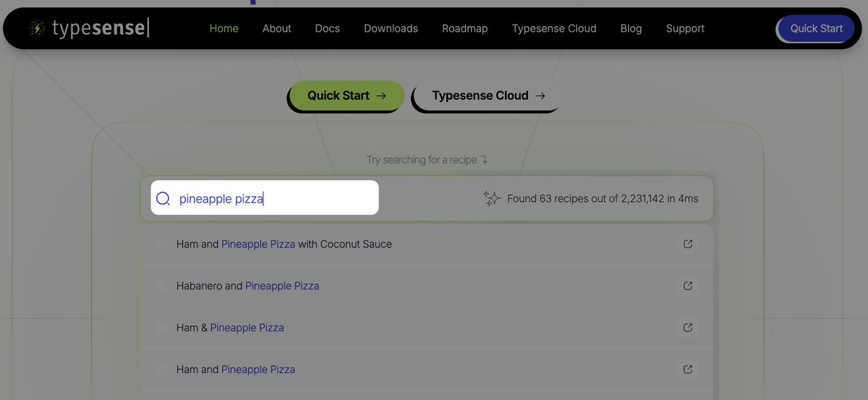
Task: Click the Typesense Cloud arrow button
Action: (x=488, y=95)
